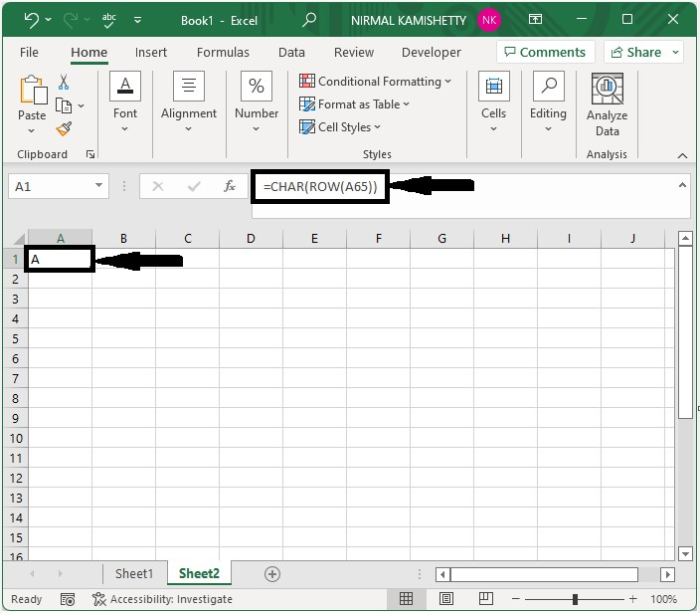
Task: Open Format as Table menu
Action: point(354,104)
